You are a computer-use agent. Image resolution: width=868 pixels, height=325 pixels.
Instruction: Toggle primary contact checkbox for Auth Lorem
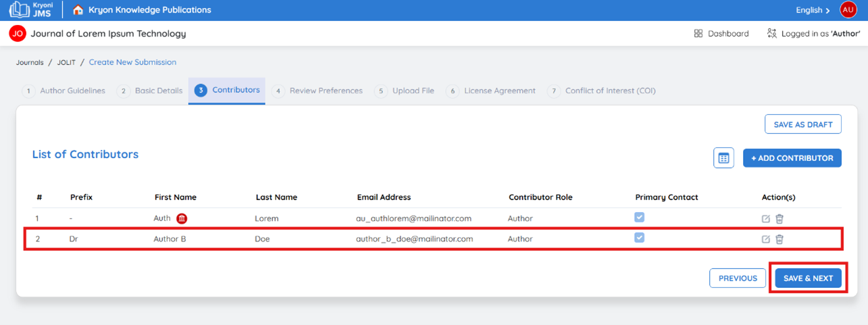tap(639, 218)
